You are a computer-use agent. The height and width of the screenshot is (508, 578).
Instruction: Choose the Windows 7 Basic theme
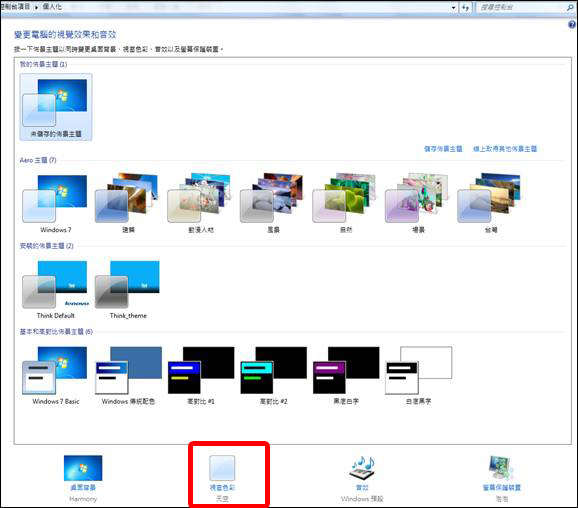(55, 375)
